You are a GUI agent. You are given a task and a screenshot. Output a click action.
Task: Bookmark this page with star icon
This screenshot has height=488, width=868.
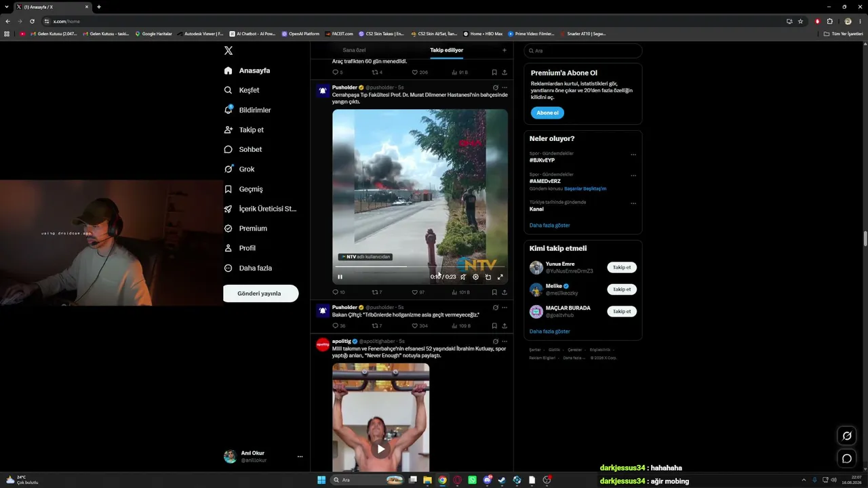click(x=801, y=21)
